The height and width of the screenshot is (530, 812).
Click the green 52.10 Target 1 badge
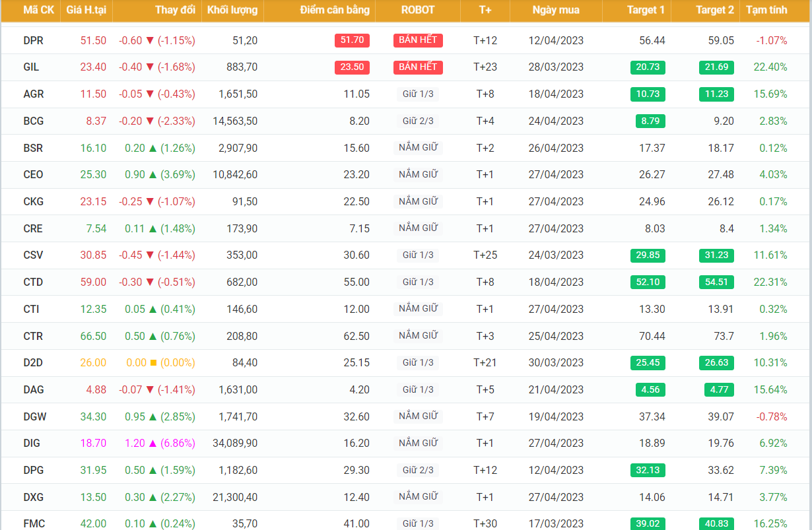(648, 282)
